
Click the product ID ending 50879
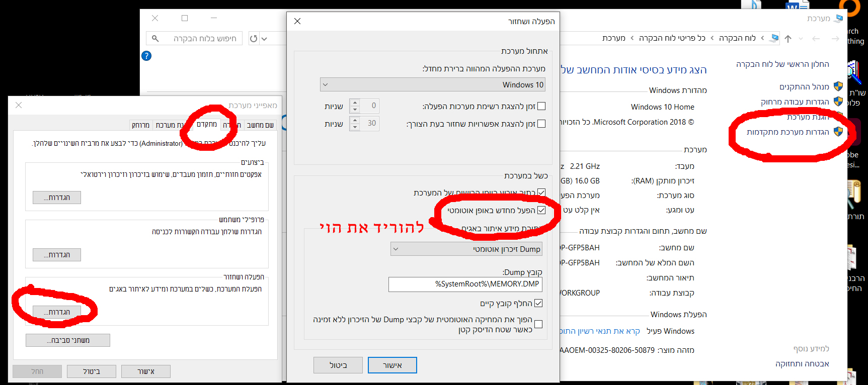607,350
